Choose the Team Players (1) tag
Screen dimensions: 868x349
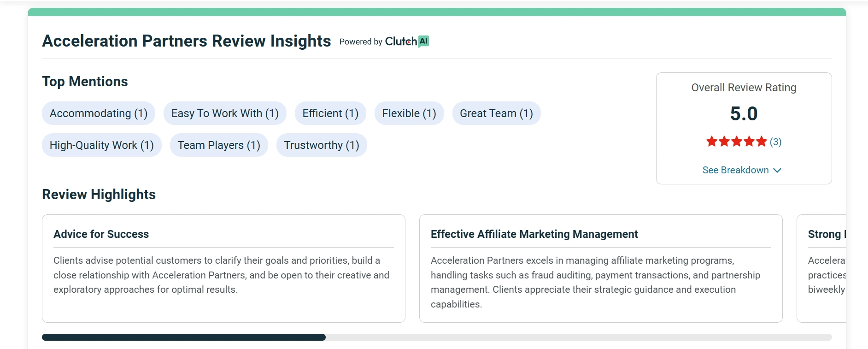(x=219, y=145)
